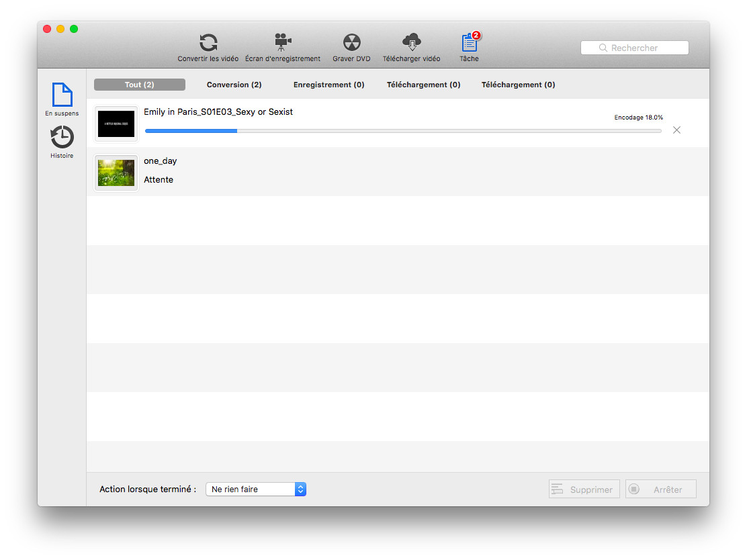This screenshot has width=747, height=560.
Task: Cancel the Emily in Paris encoding task
Action: point(676,130)
